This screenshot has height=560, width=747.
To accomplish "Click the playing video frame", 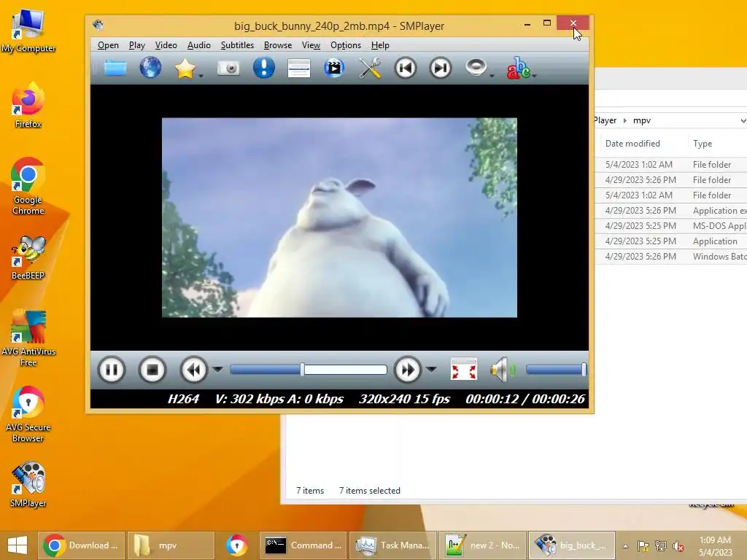I will (339, 217).
